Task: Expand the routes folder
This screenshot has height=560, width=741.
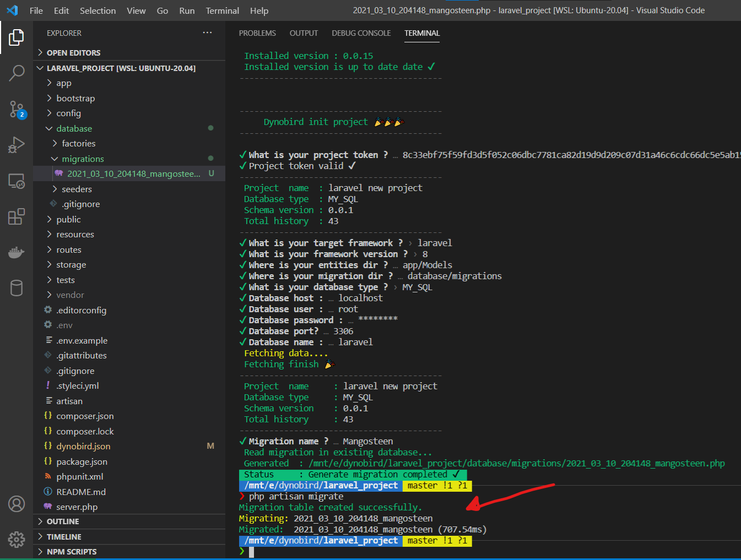Action: (129, 250)
